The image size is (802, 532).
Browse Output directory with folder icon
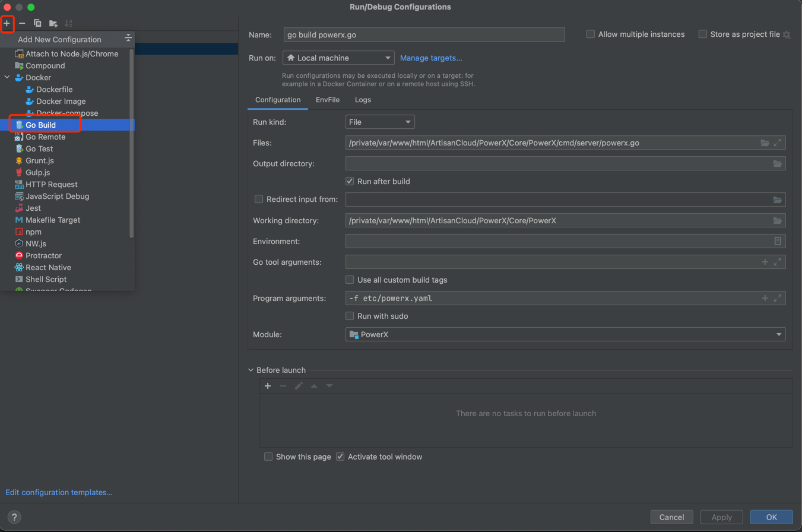(778, 163)
